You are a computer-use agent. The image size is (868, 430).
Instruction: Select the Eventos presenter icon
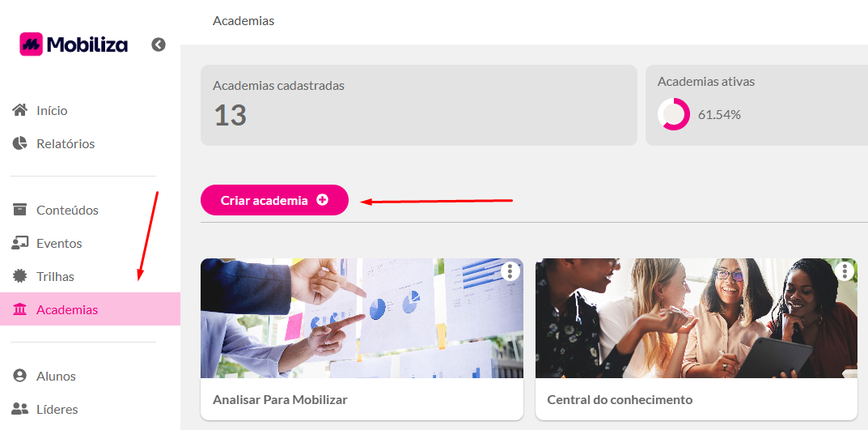(20, 243)
